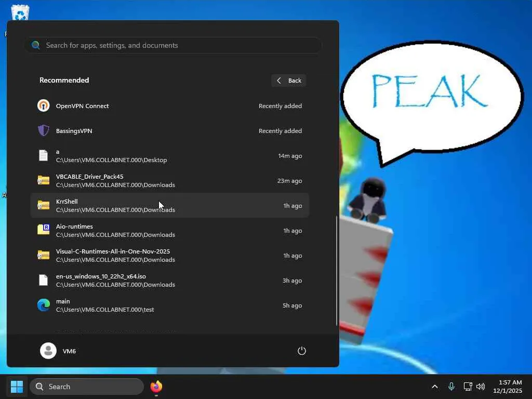Click '23m ago' timestamp

(289, 181)
